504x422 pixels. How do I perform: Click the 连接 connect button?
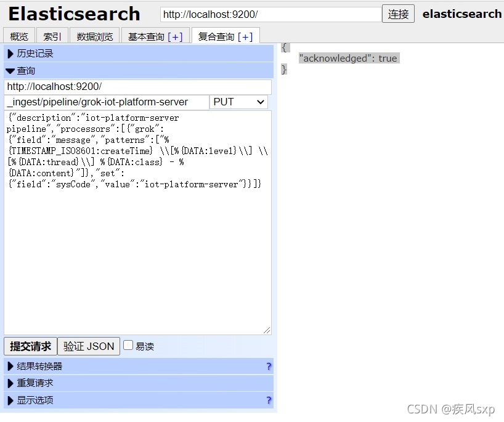point(398,14)
